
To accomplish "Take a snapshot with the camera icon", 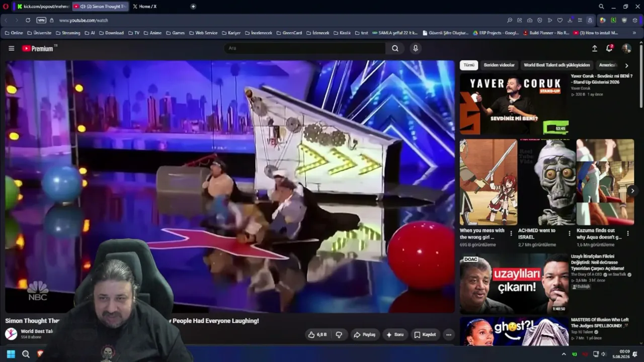I will click(x=530, y=20).
